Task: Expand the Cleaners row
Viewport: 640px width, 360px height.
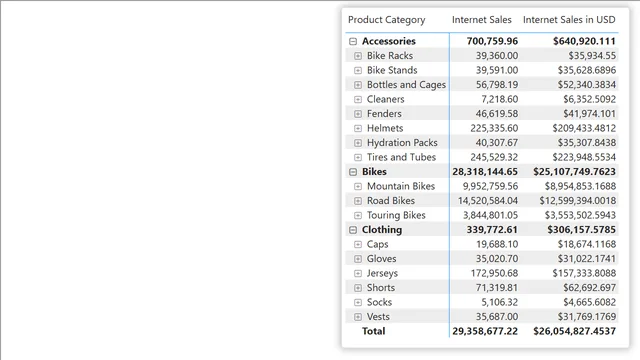Action: pyautogui.click(x=358, y=99)
